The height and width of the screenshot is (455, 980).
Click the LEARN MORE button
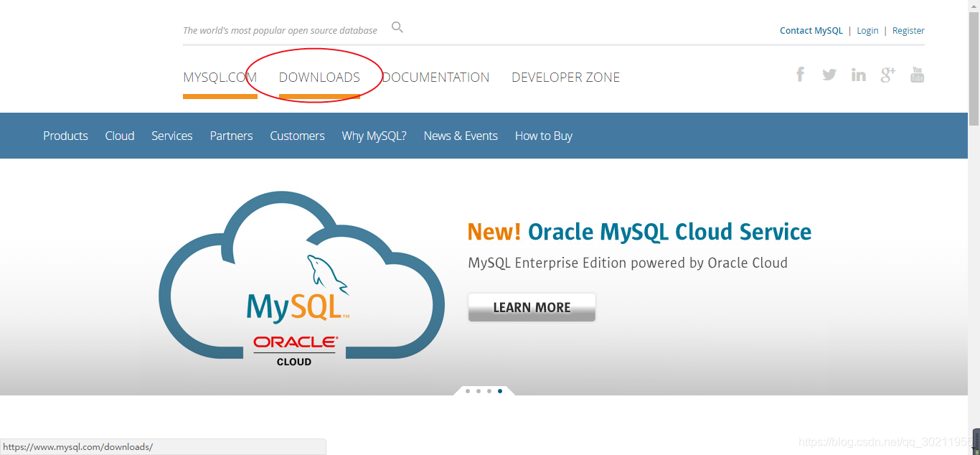click(x=532, y=307)
